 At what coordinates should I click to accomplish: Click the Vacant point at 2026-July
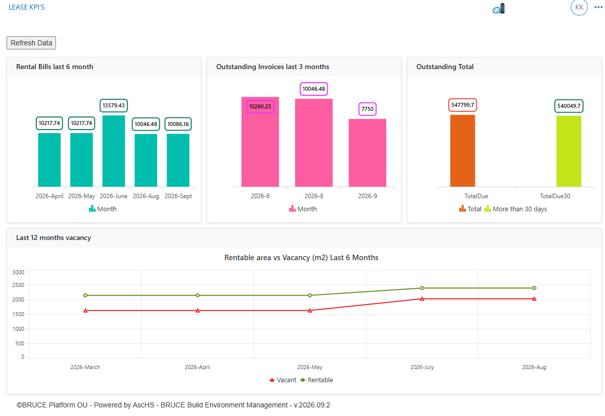pos(422,299)
